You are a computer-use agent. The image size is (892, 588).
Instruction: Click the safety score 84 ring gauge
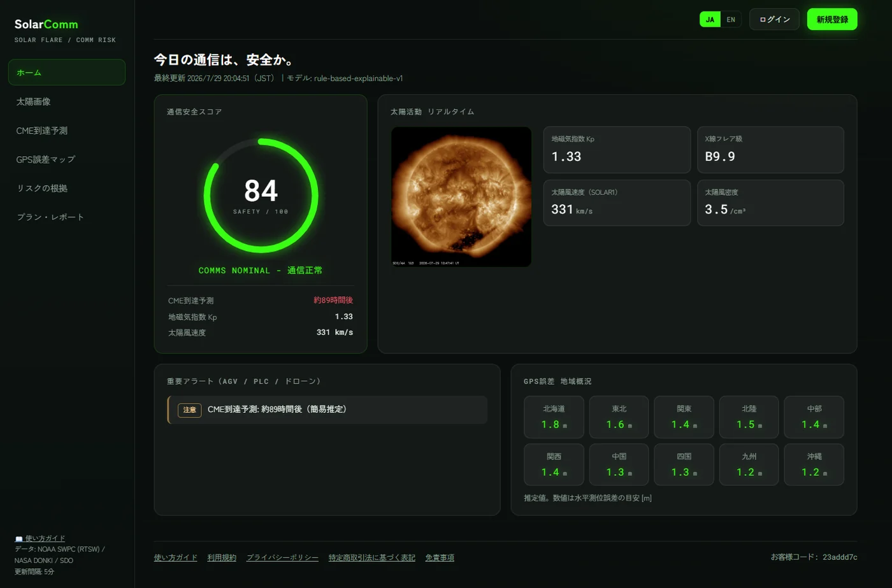click(261, 196)
